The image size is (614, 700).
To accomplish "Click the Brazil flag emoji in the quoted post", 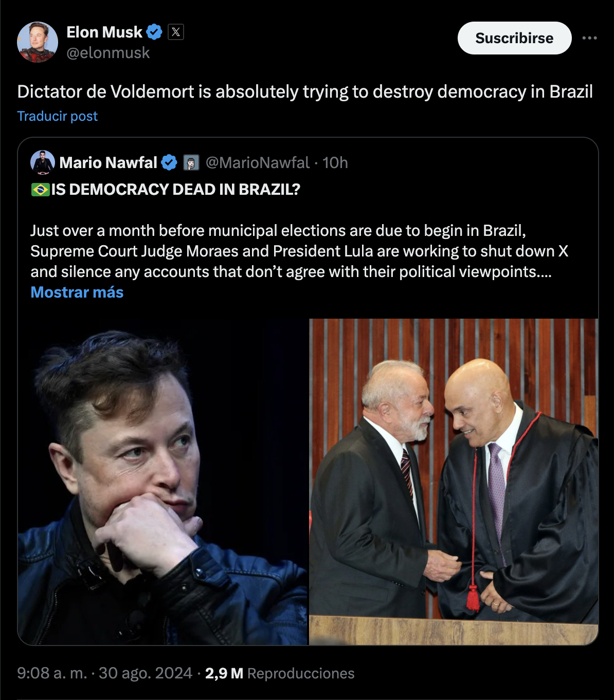I will tap(40, 190).
